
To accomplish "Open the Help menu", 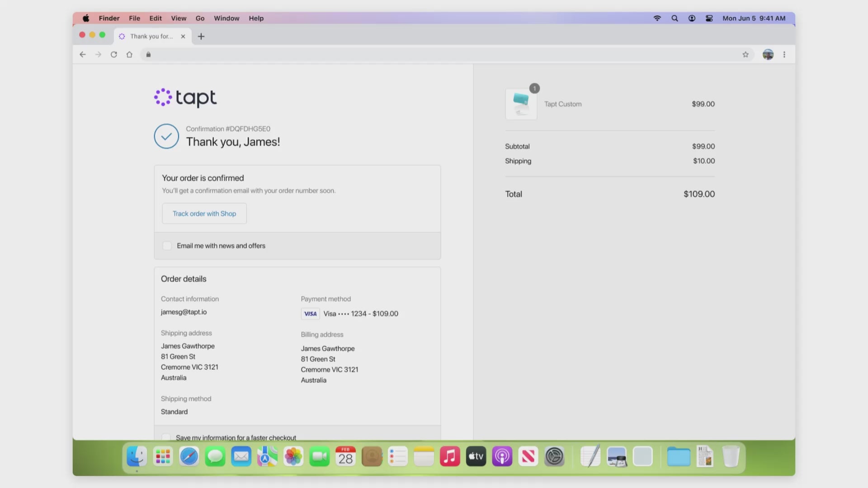I will (256, 18).
